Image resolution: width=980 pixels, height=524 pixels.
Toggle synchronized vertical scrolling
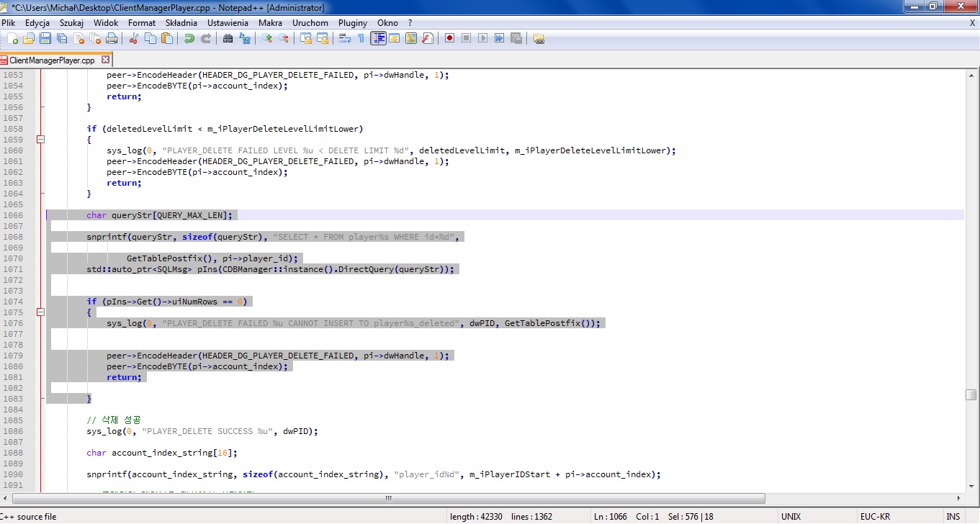click(306, 38)
